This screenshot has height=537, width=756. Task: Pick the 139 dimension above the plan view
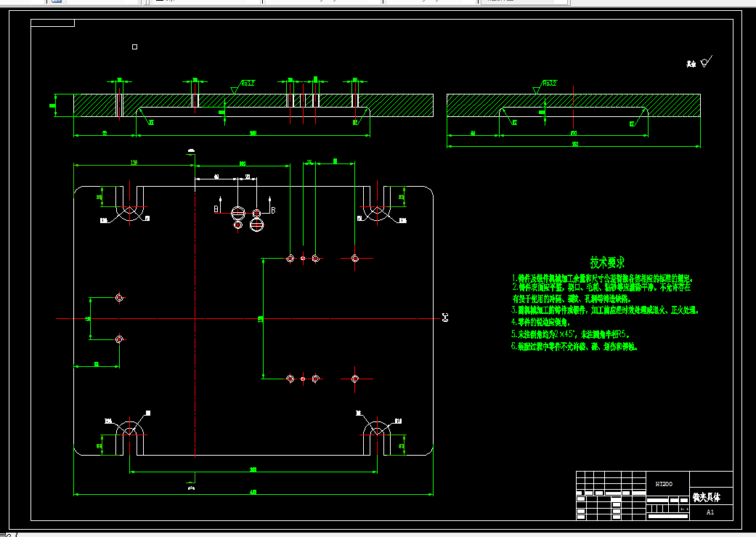click(134, 163)
